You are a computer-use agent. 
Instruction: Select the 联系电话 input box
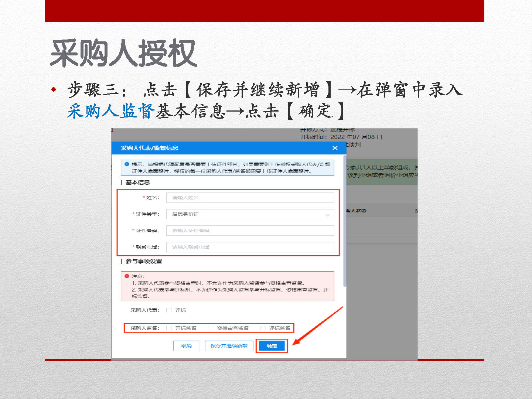pyautogui.click(x=250, y=247)
